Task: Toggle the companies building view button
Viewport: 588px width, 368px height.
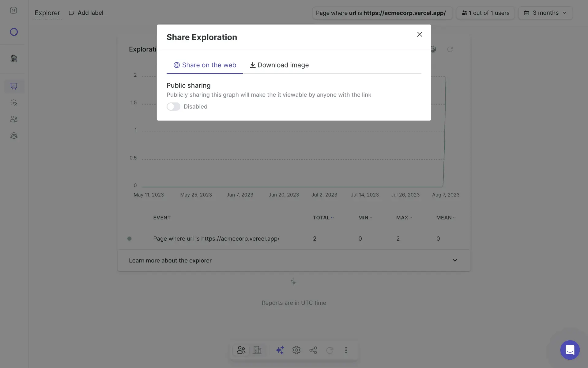Action: (x=258, y=350)
